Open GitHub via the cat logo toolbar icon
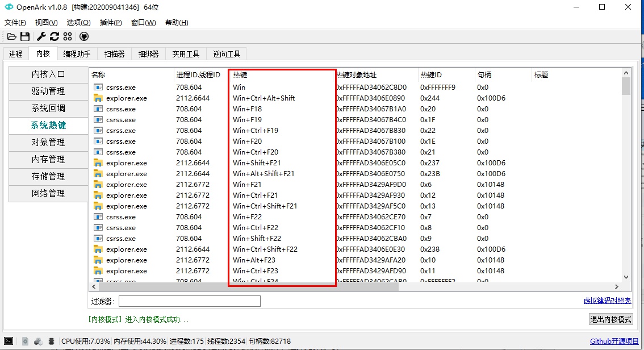Image resolution: width=644 pixels, height=350 pixels. [83, 36]
